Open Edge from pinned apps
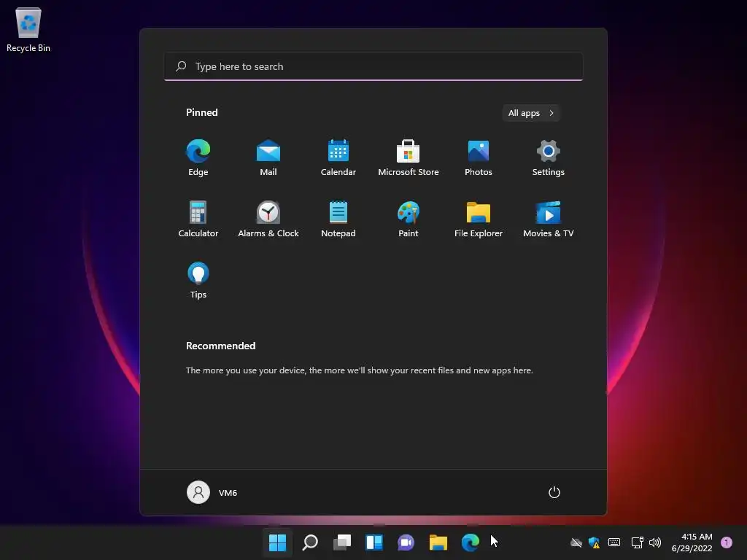Viewport: 747px width, 560px height. (x=198, y=157)
